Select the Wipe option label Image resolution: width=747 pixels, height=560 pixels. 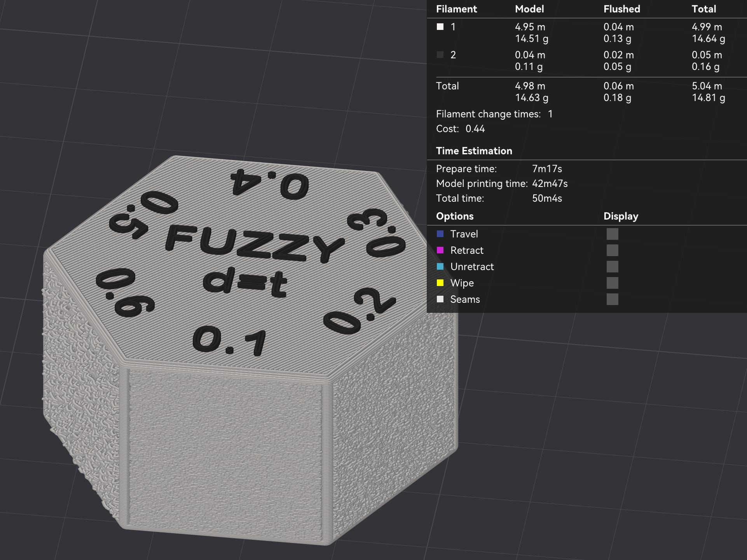coord(462,283)
